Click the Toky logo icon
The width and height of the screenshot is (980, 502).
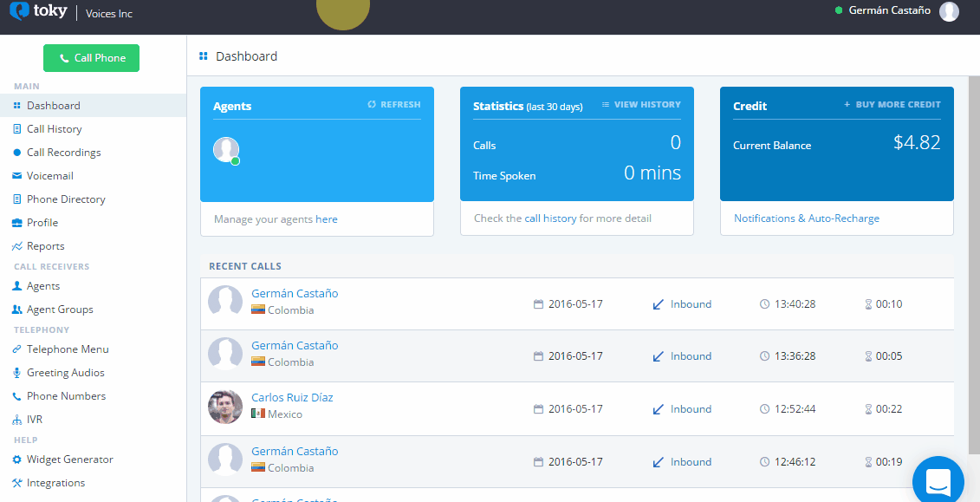pyautogui.click(x=19, y=12)
